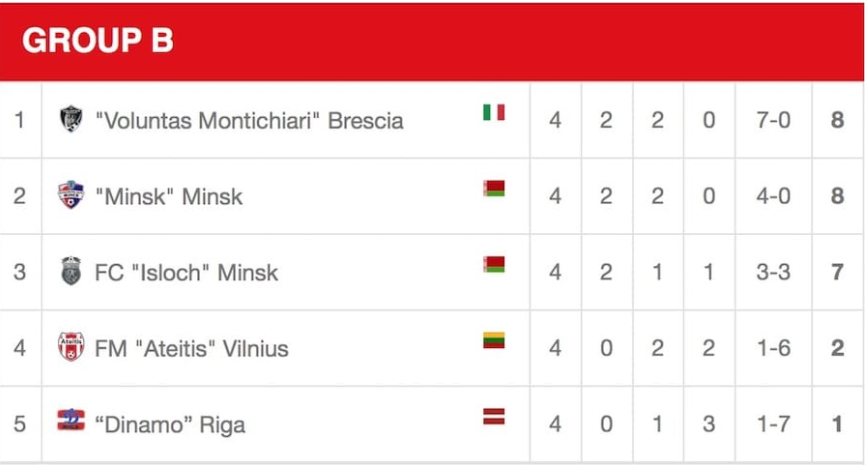
Task: Click the FC Isloch club crest
Action: pyautogui.click(x=71, y=271)
